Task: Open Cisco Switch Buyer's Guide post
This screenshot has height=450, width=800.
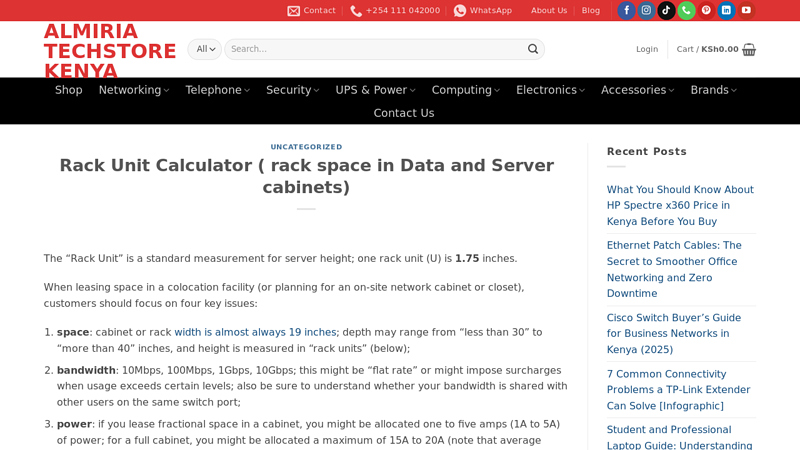Action: pyautogui.click(x=673, y=333)
